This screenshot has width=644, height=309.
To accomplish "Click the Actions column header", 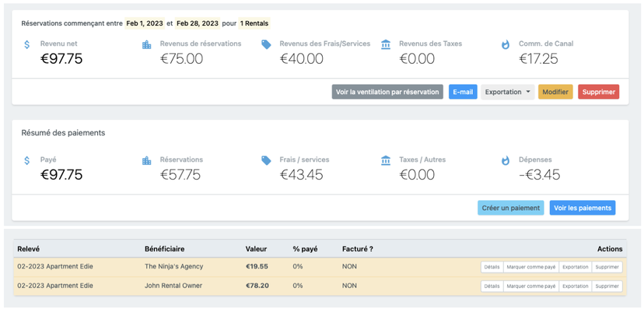I will pyautogui.click(x=610, y=249).
